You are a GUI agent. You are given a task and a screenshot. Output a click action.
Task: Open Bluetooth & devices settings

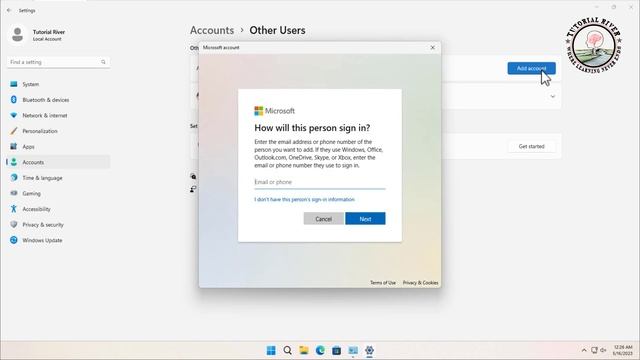[58, 100]
